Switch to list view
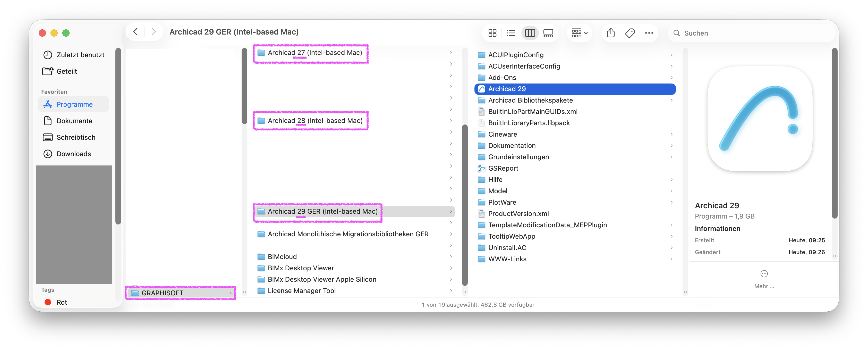 pyautogui.click(x=511, y=33)
